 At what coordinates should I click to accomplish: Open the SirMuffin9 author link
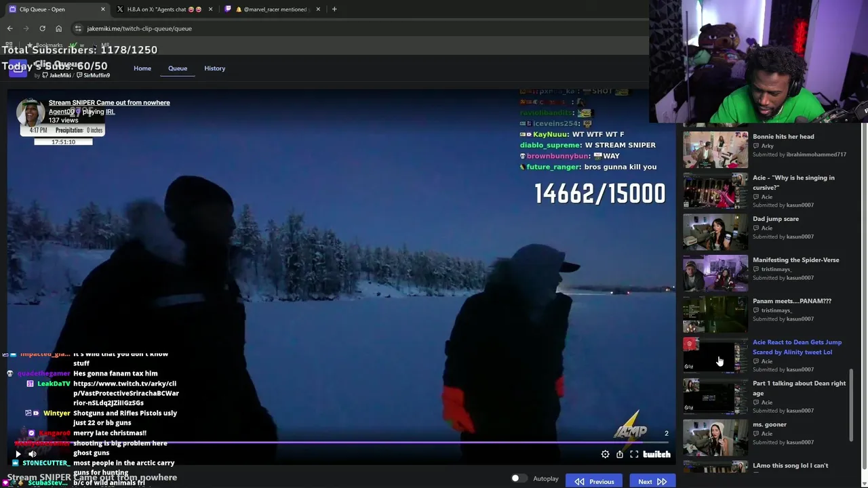click(x=94, y=75)
